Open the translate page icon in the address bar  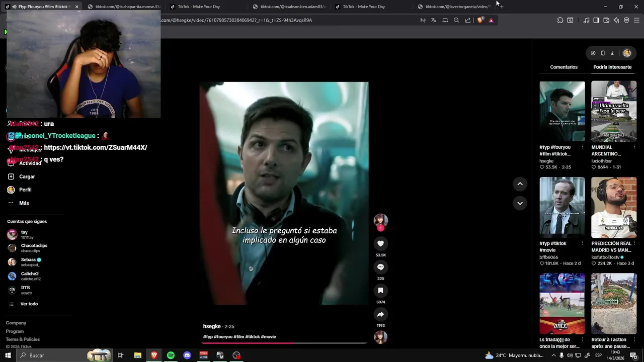434,20
